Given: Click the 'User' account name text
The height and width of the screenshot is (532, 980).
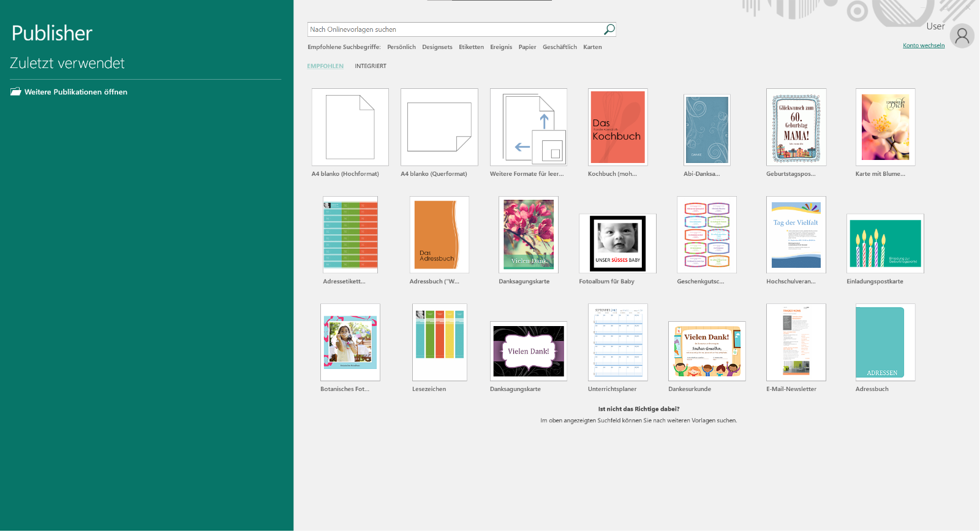Looking at the screenshot, I should pyautogui.click(x=935, y=26).
